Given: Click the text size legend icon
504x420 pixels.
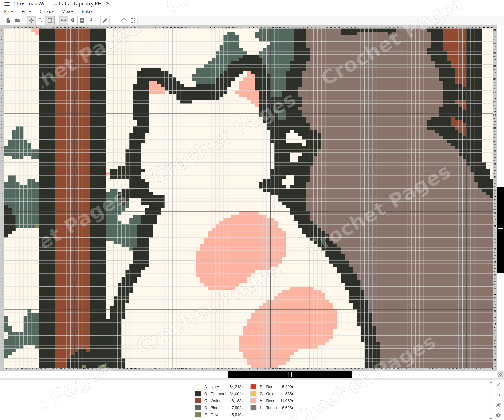Looking at the screenshot, I should [x=499, y=405].
